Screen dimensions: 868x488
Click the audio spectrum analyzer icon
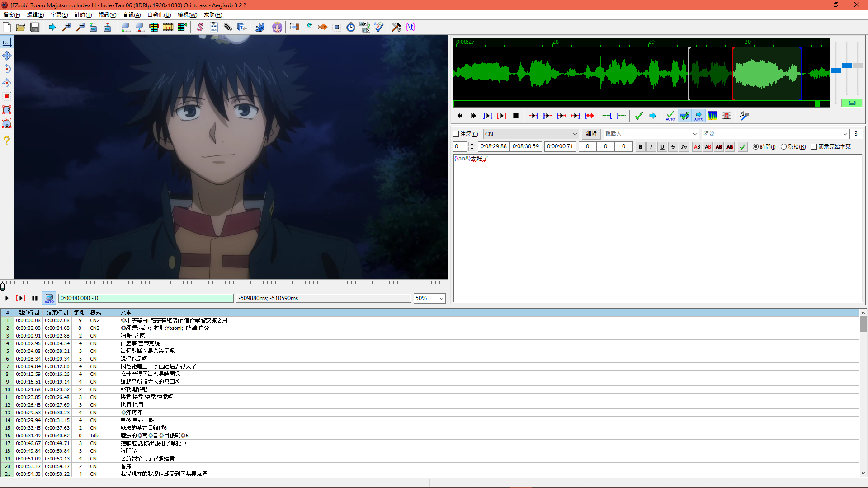click(x=712, y=116)
